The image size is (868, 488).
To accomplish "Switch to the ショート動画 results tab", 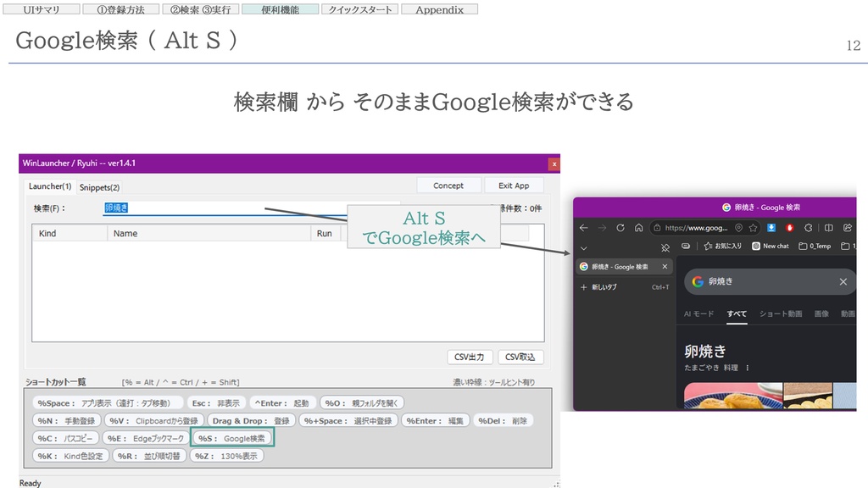I will 781,313.
